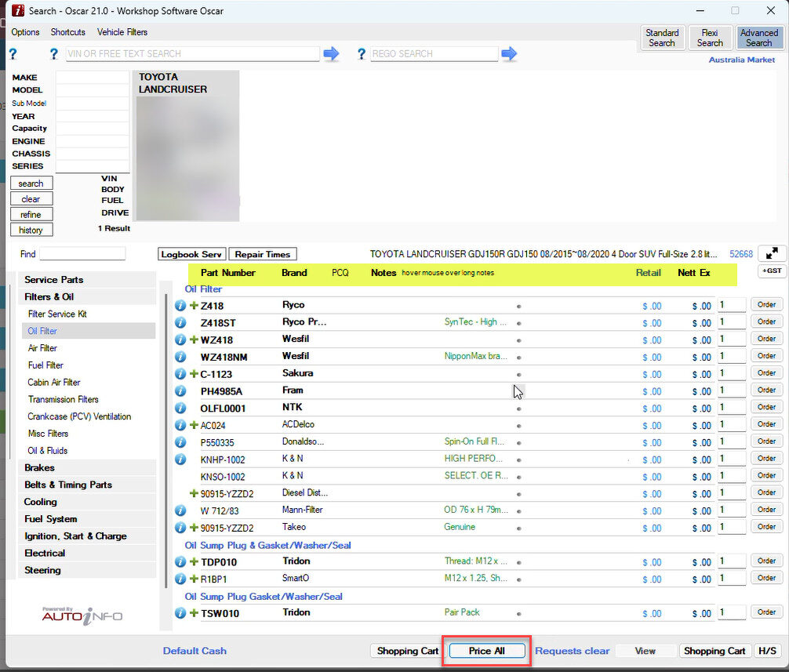Image resolution: width=789 pixels, height=672 pixels.
Task: Expand Ignition, Start & Charge category
Action: point(87,536)
